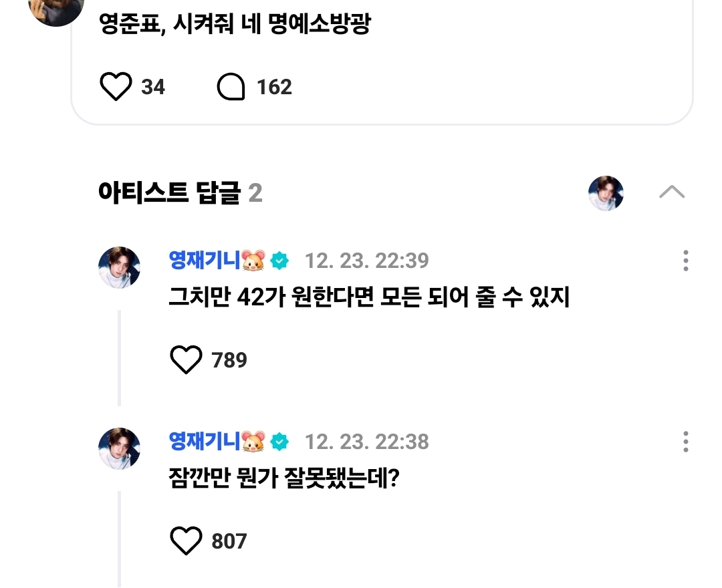
Task: Click the 789 like count
Action: pyautogui.click(x=229, y=360)
